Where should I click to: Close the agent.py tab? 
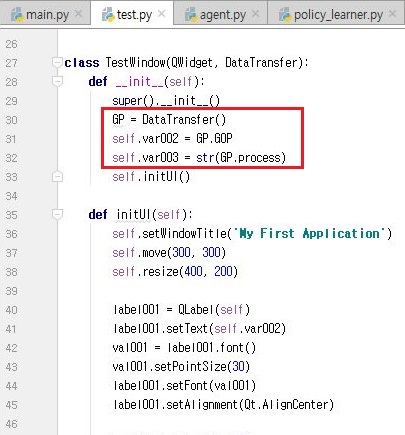coord(255,14)
